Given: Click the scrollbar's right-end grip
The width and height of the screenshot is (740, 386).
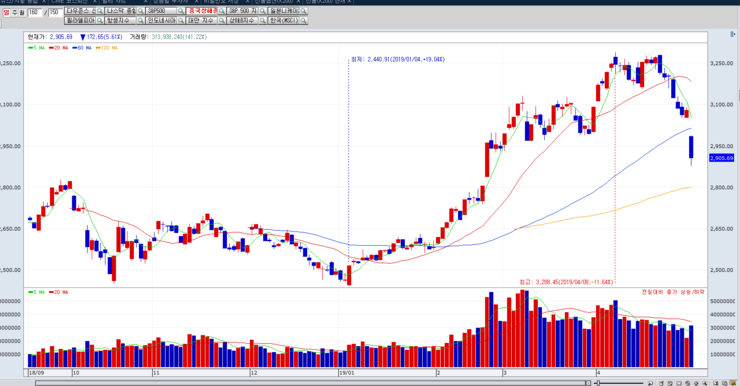Looking at the screenshot, I should (x=588, y=383).
